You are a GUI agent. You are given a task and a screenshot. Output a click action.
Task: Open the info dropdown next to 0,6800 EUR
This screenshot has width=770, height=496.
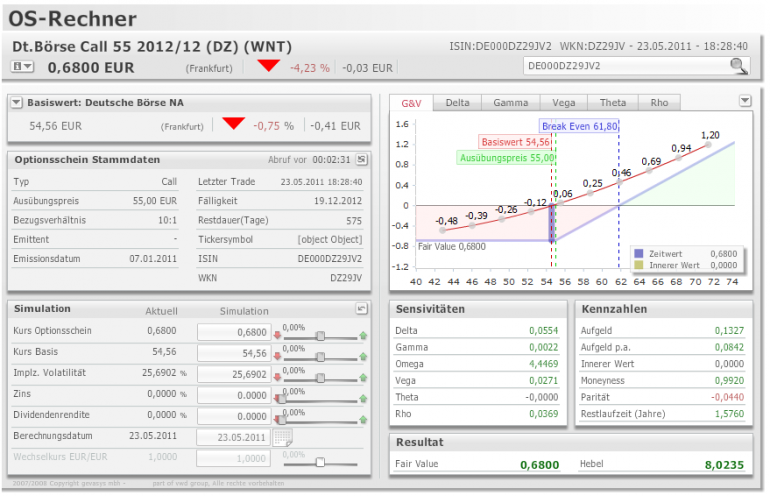(x=22, y=66)
